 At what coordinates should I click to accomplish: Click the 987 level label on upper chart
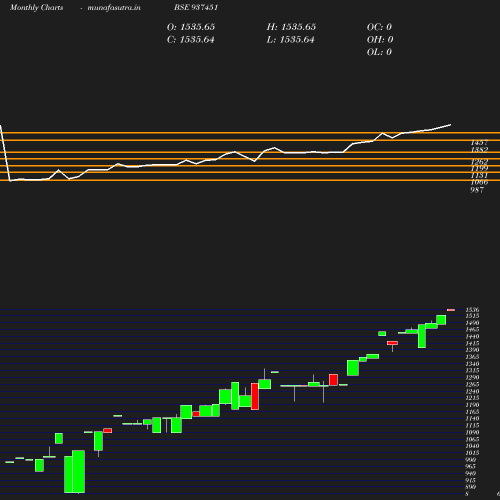pos(477,190)
